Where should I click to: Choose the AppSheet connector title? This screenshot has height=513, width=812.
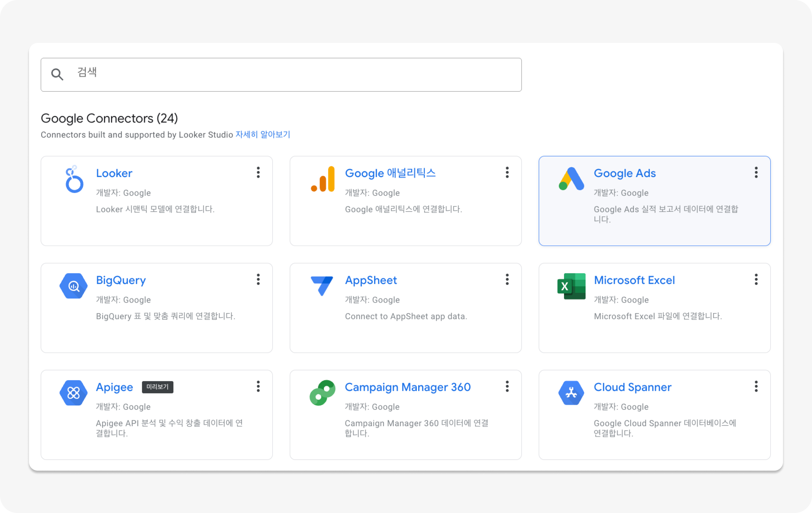click(x=371, y=281)
